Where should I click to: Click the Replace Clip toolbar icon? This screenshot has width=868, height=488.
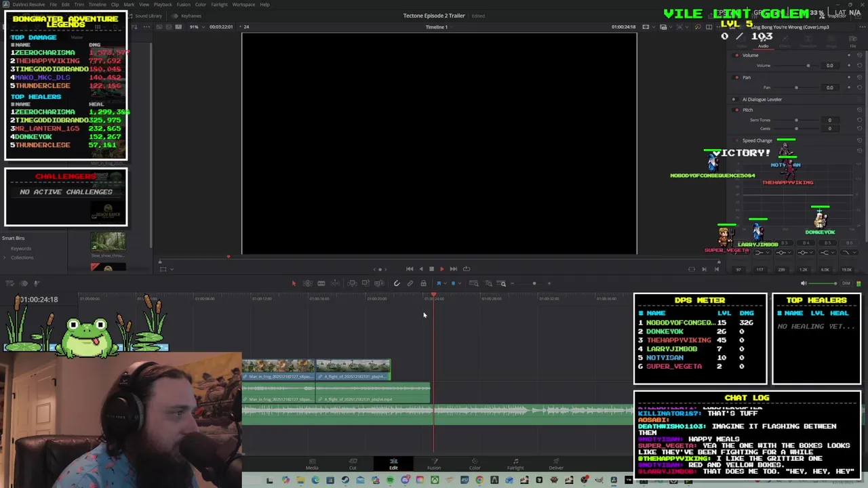379,283
